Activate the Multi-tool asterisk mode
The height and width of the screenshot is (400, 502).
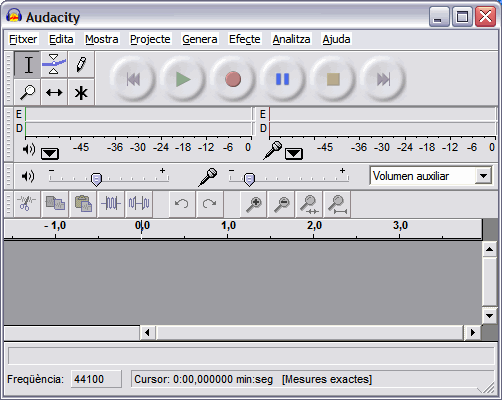(x=81, y=92)
